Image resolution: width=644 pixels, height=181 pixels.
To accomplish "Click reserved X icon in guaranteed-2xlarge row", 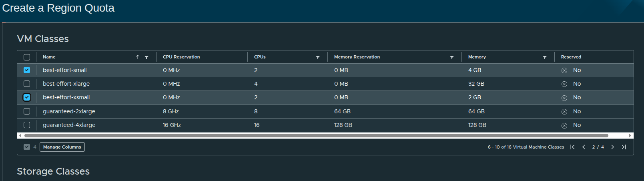I will (564, 112).
